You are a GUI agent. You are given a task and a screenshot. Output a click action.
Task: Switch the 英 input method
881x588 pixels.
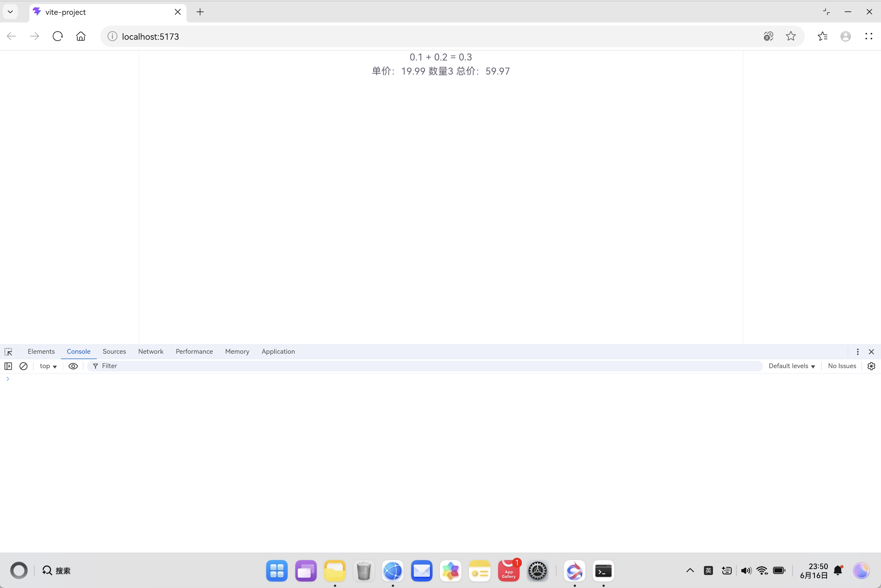coord(708,570)
